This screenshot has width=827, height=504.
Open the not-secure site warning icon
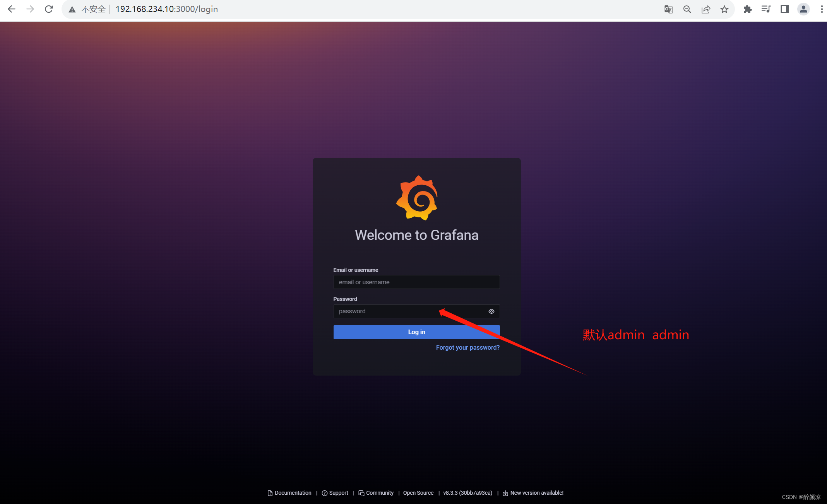[72, 9]
